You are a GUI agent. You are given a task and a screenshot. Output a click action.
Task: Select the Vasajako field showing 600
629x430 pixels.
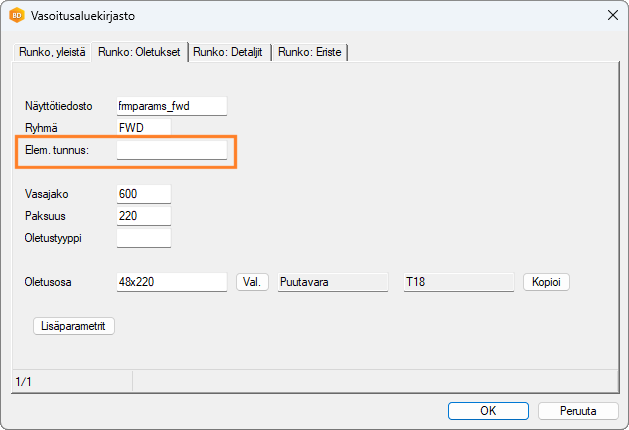(144, 194)
